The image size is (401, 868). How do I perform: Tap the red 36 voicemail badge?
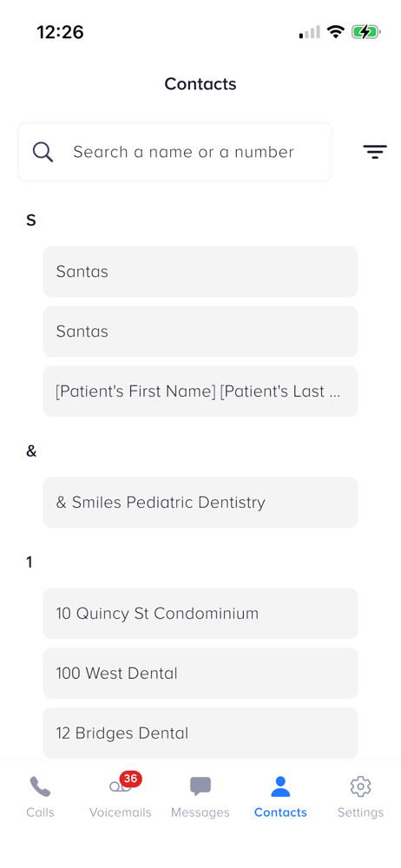[131, 779]
